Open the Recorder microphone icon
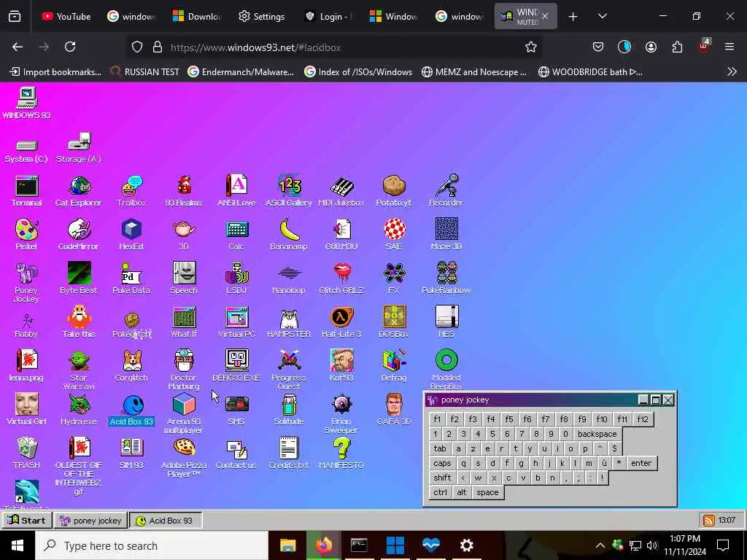 coord(446,190)
